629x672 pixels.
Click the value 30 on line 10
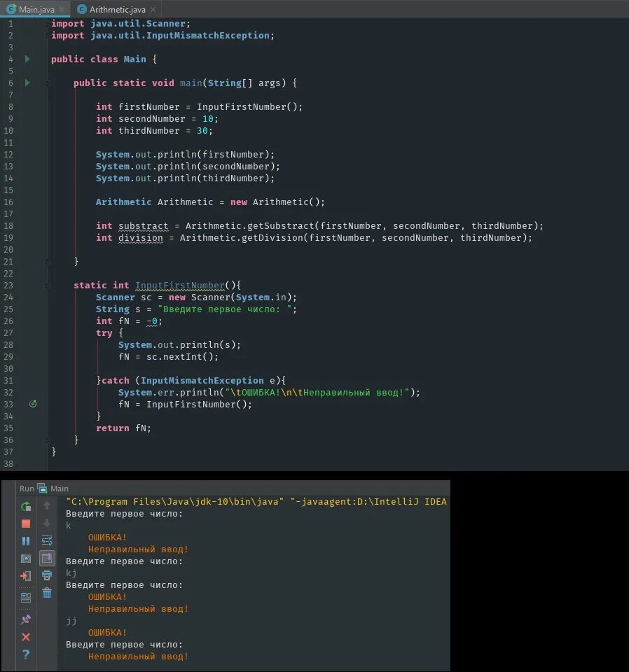(202, 131)
